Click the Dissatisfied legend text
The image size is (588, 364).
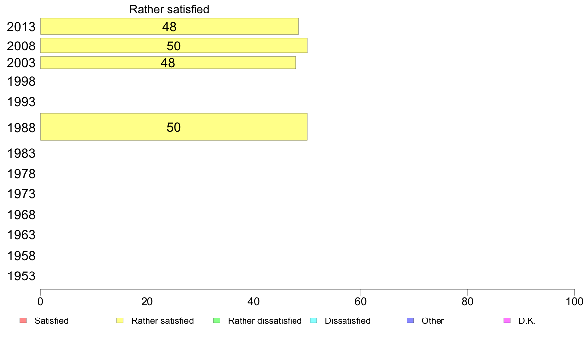[x=347, y=321]
